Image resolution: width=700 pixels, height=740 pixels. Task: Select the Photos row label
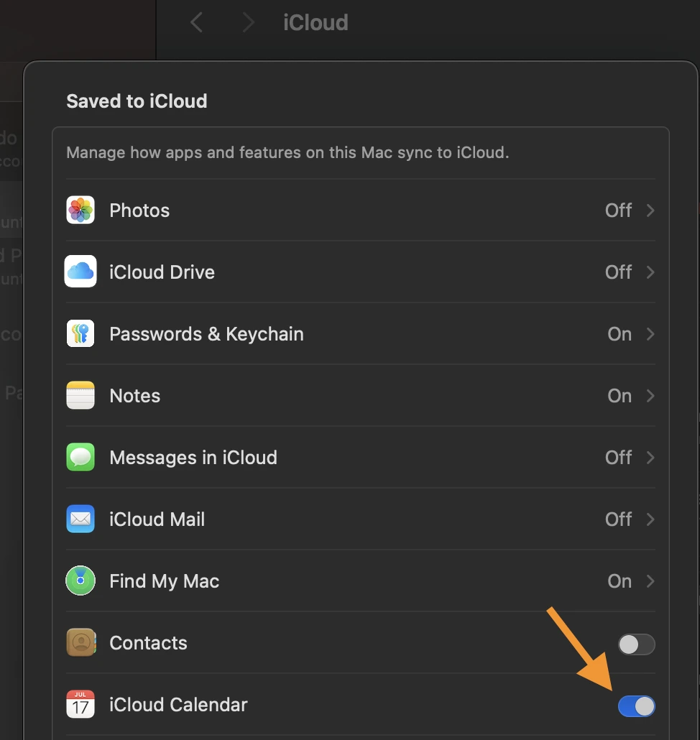pos(139,211)
